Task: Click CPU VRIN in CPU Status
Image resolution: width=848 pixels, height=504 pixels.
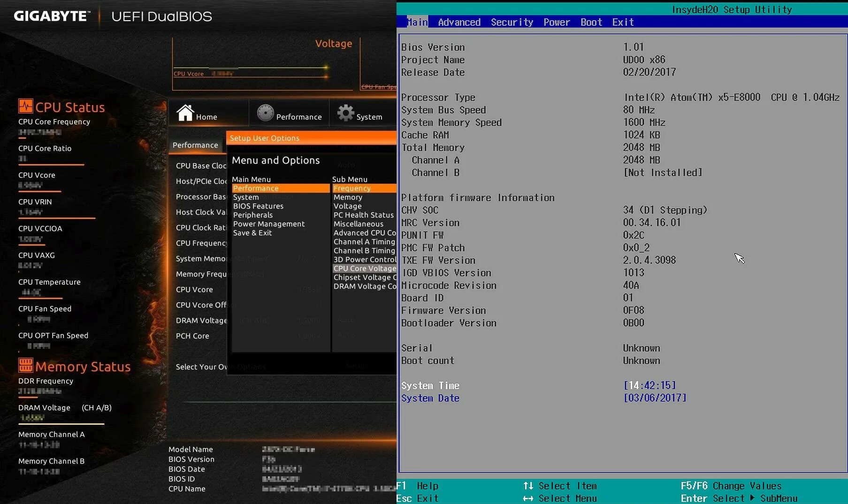Action: (35, 202)
